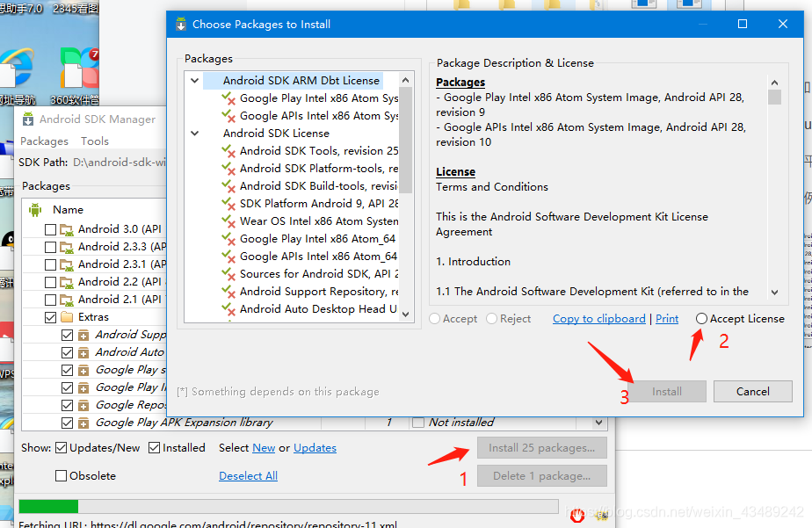The width and height of the screenshot is (812, 528).
Task: Click the Extras folder icon
Action: (x=67, y=317)
